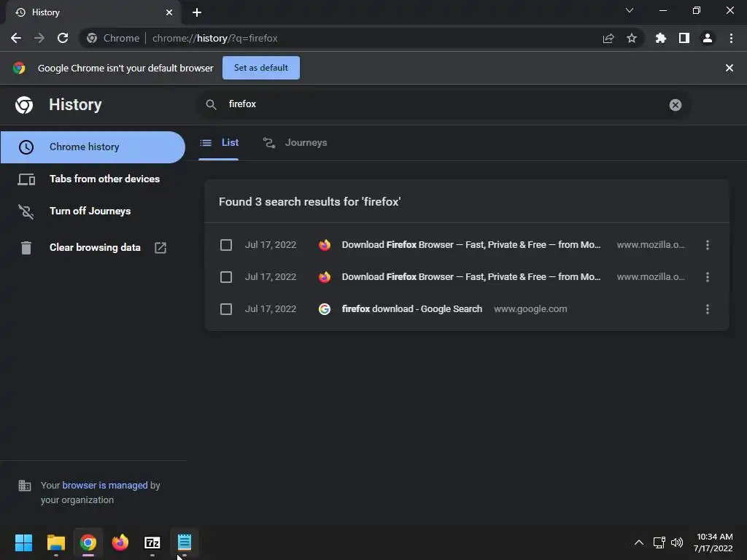747x560 pixels.
Task: Click Turn off Journeys
Action: point(93,211)
